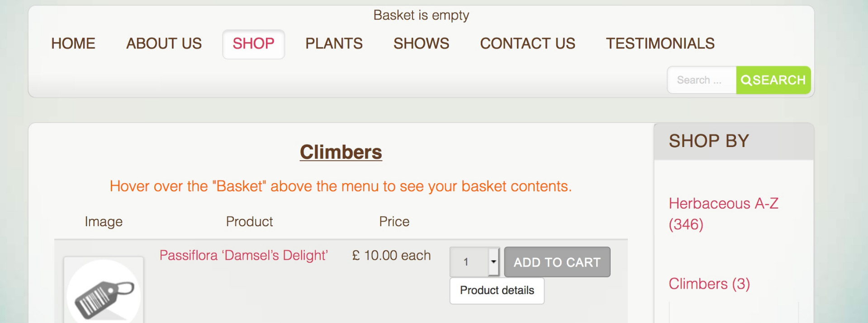This screenshot has width=868, height=323.
Task: Browse the Herbaceous A-Z (346) category
Action: [723, 214]
